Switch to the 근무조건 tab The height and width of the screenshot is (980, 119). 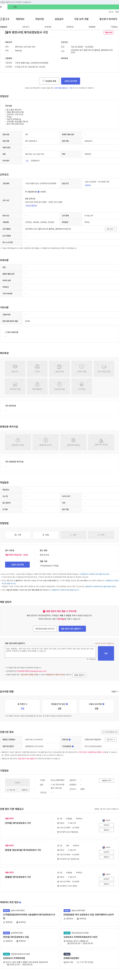tap(26, 27)
